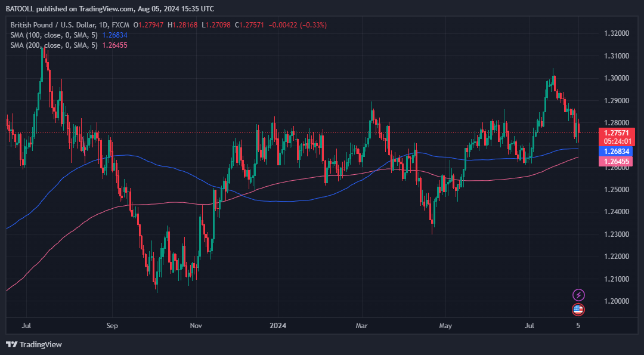Screen dimensions: 644x355
Task: Click the 1.20000 price axis label
Action: pyautogui.click(x=617, y=301)
